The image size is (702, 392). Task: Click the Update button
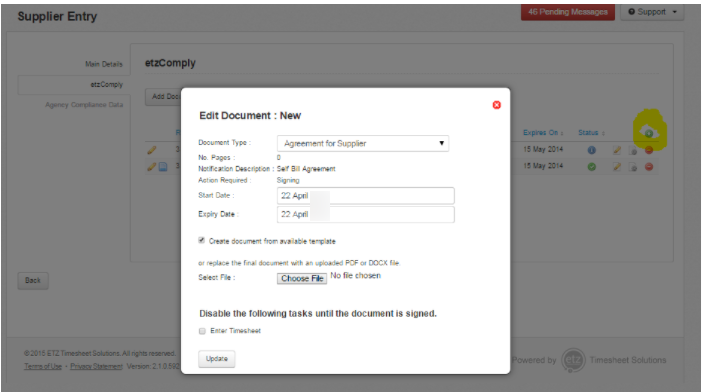(217, 358)
